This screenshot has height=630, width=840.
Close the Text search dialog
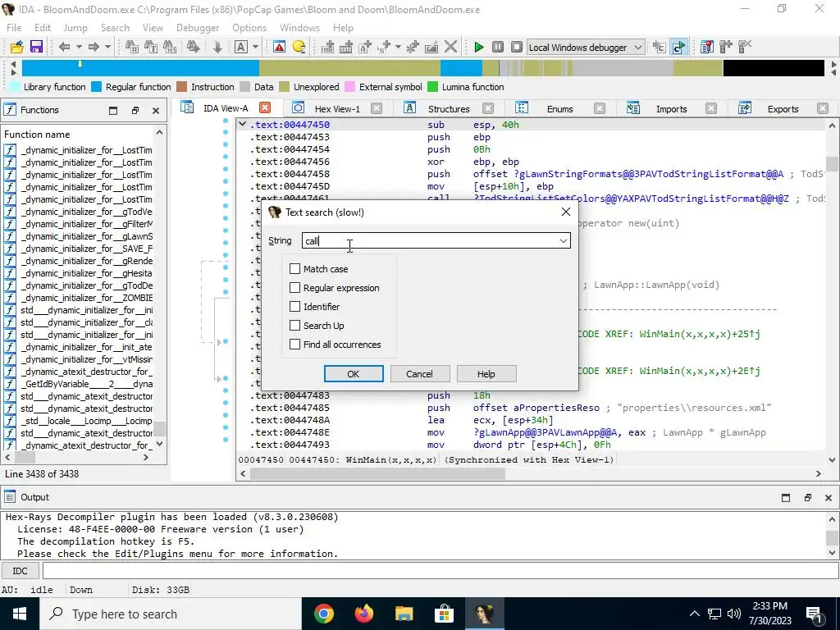(x=566, y=212)
